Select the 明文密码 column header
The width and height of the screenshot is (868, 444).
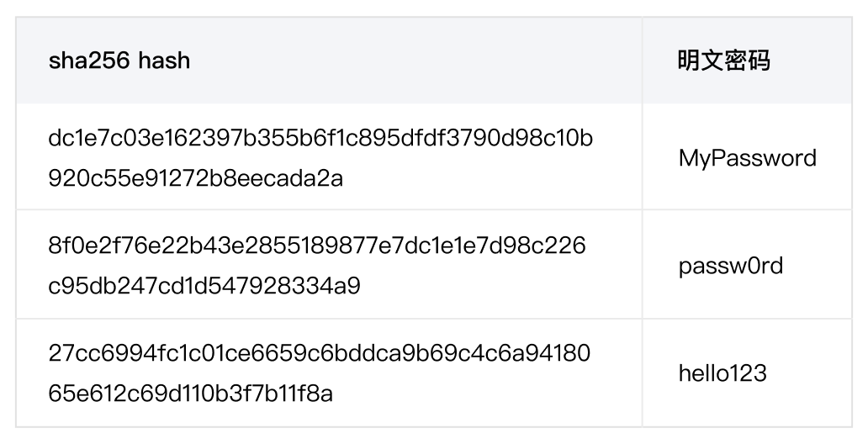tap(724, 61)
